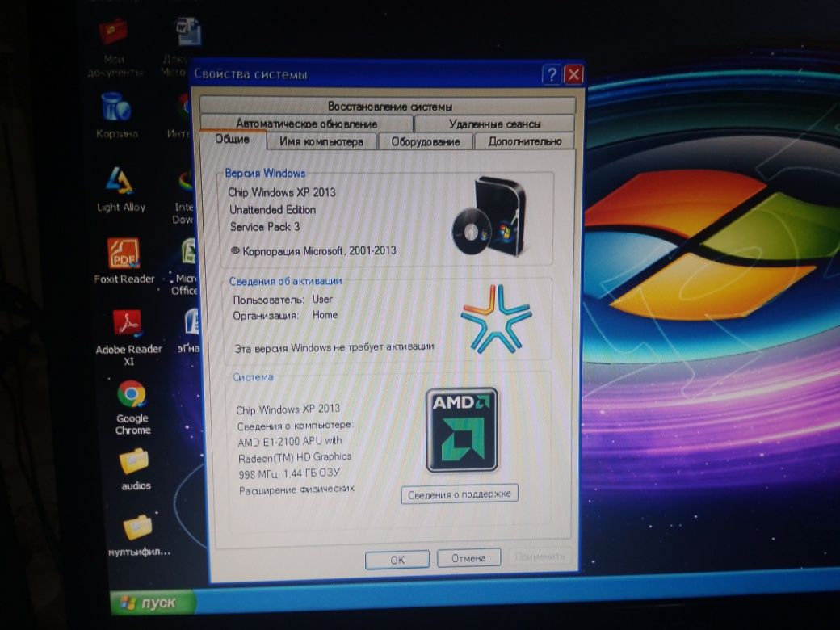The height and width of the screenshot is (630, 840).
Task: Switch to the Имя компьютера tab
Action: 321,141
